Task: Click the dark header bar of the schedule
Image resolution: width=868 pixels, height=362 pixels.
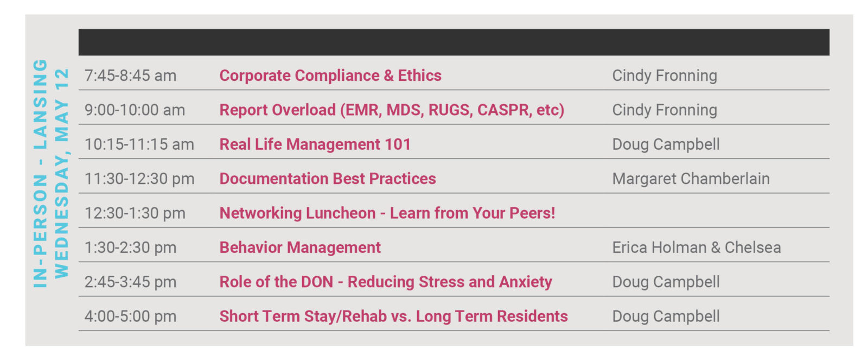Action: click(x=454, y=42)
